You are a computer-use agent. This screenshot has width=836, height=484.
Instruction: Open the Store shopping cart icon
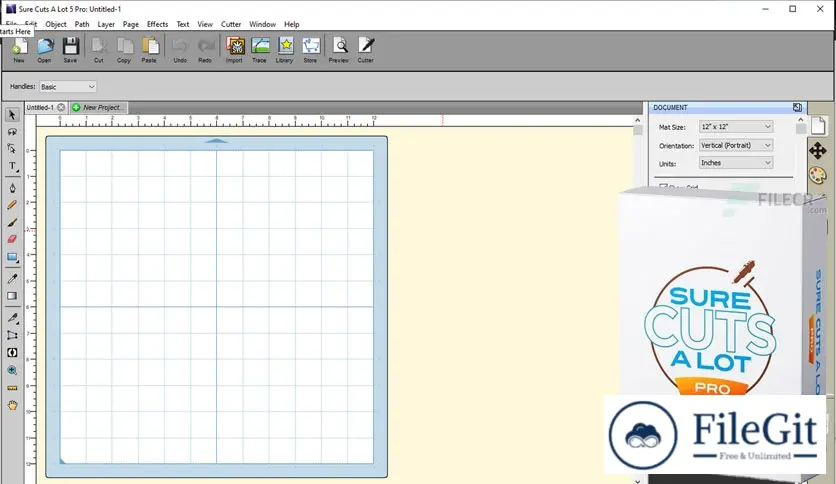point(311,49)
